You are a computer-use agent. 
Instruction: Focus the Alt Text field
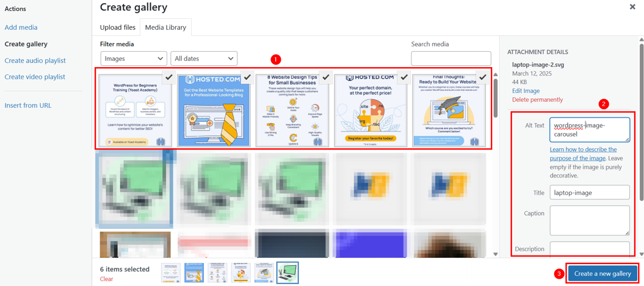click(590, 130)
